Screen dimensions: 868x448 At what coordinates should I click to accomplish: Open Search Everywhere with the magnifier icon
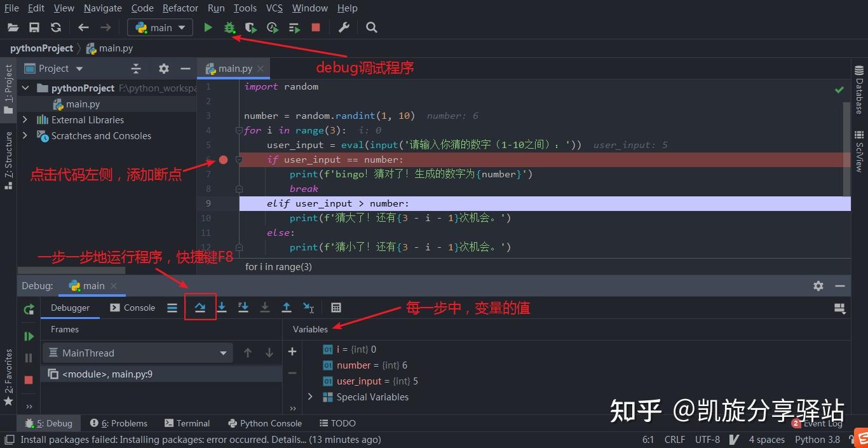click(372, 27)
